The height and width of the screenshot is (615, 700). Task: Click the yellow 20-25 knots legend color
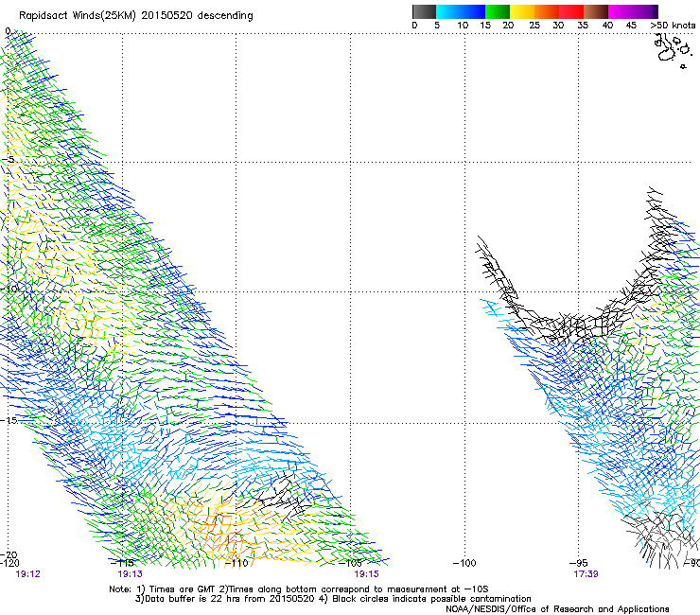pos(522,11)
